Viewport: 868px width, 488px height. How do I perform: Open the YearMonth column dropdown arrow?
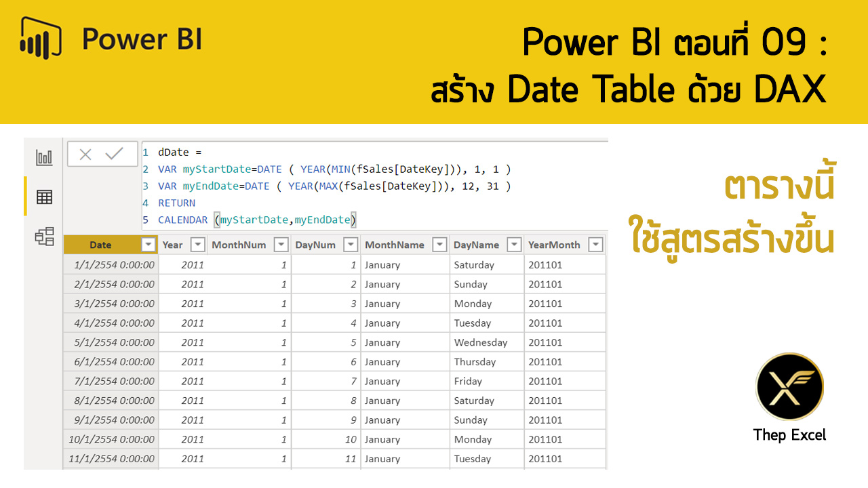tap(595, 245)
